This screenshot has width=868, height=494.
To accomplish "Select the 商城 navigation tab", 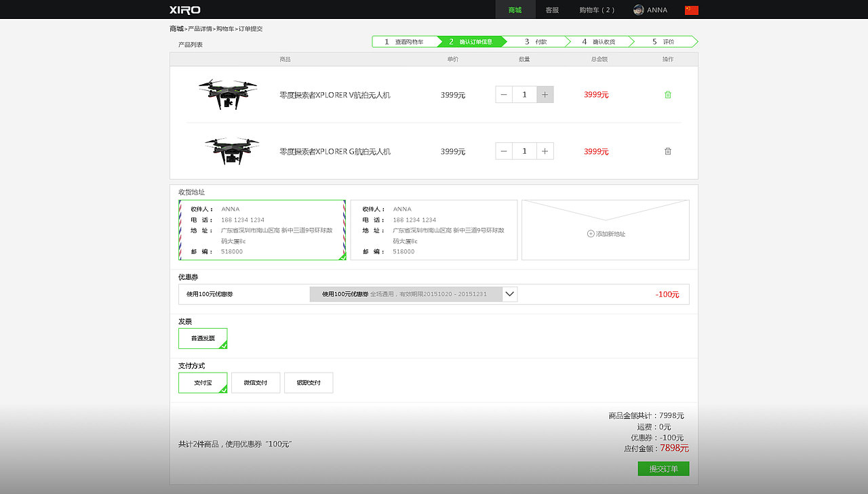I will pyautogui.click(x=515, y=9).
